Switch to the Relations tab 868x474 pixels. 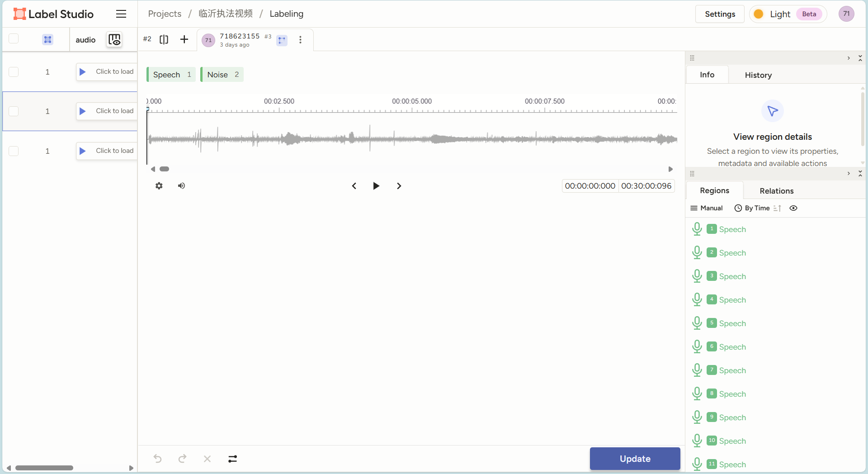[776, 191]
